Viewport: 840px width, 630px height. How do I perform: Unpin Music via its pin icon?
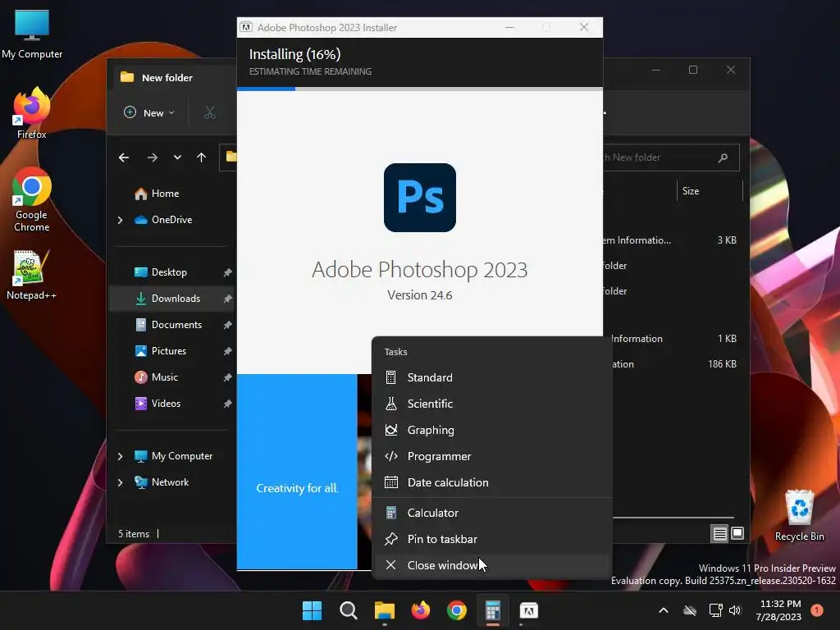tap(227, 377)
